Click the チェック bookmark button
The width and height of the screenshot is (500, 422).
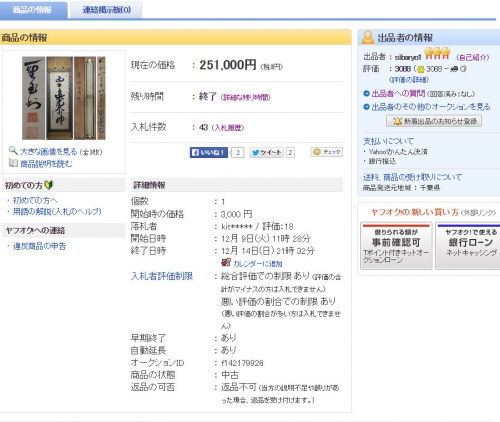coord(327,152)
